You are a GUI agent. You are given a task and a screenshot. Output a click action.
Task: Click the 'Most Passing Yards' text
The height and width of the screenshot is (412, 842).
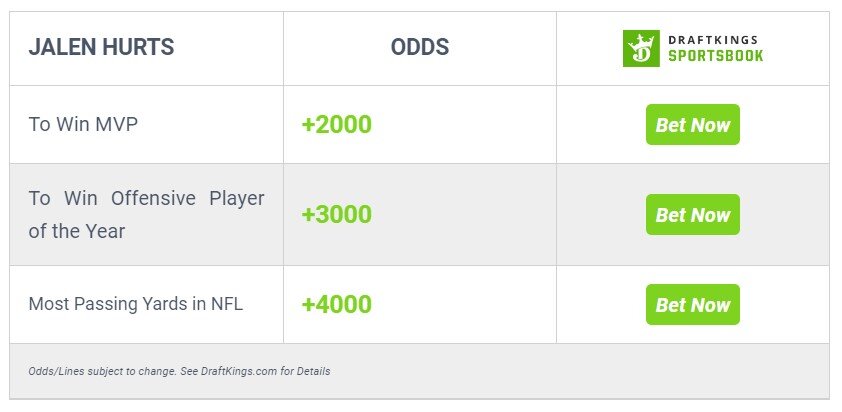click(x=110, y=305)
